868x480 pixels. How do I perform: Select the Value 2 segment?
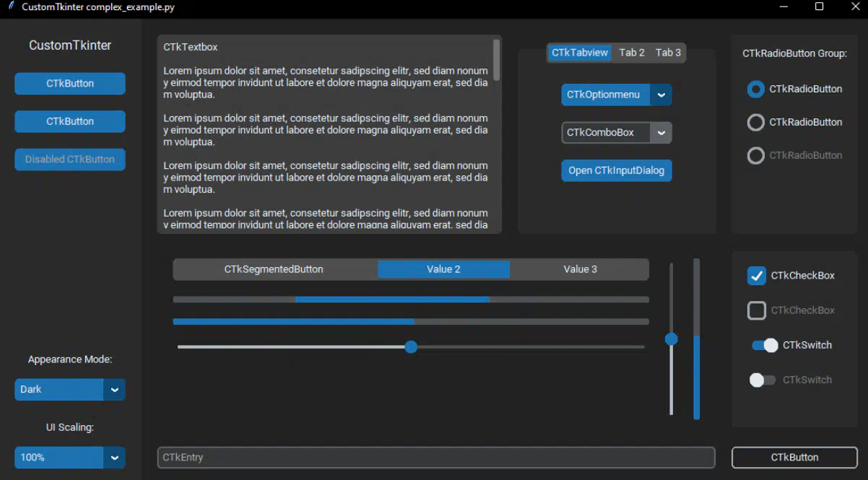pyautogui.click(x=443, y=270)
